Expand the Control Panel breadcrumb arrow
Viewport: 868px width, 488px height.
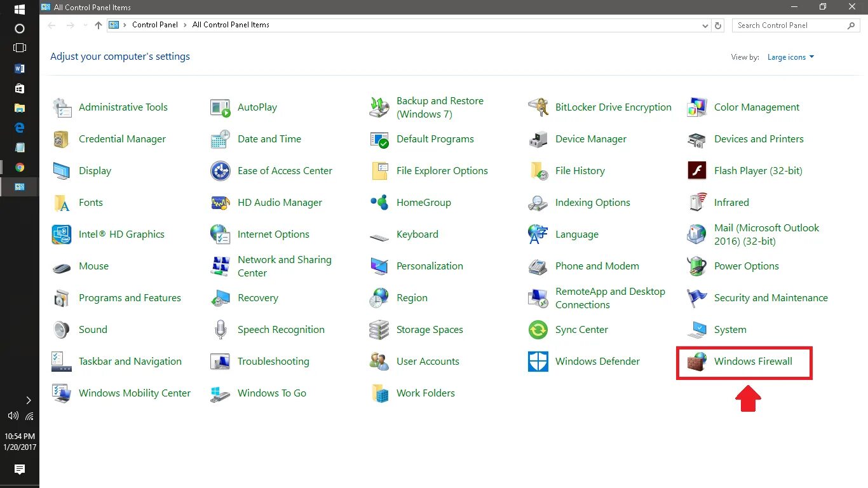(x=185, y=25)
